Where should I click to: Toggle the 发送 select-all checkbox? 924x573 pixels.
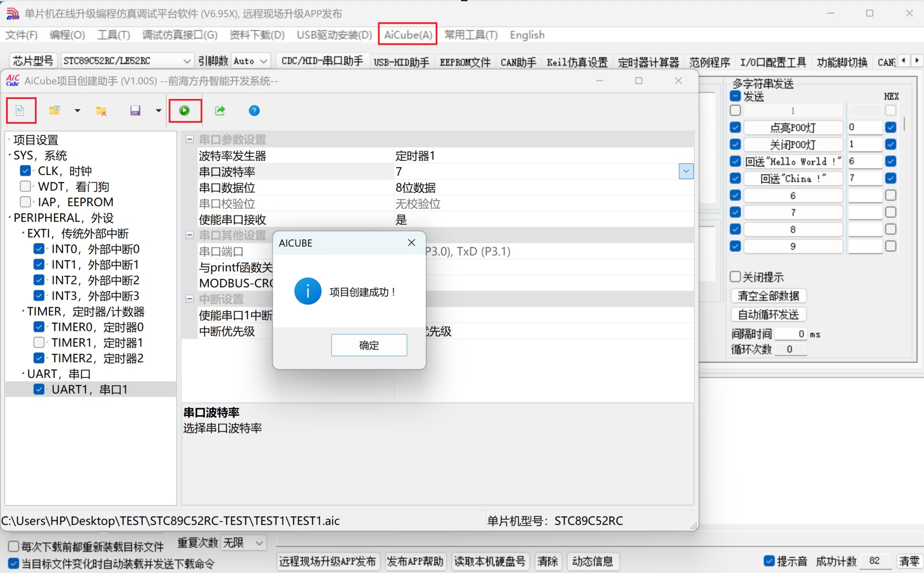pos(735,96)
